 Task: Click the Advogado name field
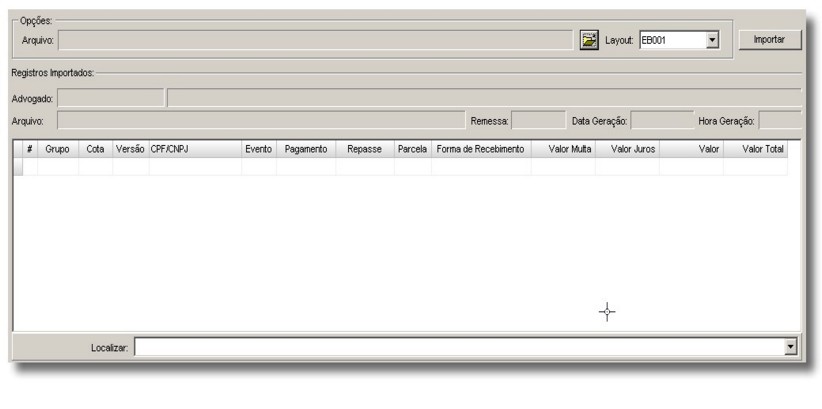[484, 98]
